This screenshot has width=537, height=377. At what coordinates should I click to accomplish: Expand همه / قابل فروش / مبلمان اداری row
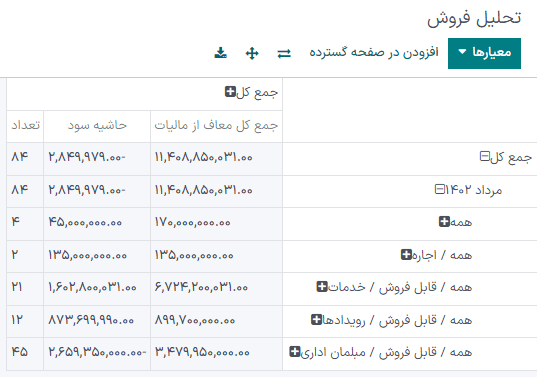coord(380,352)
